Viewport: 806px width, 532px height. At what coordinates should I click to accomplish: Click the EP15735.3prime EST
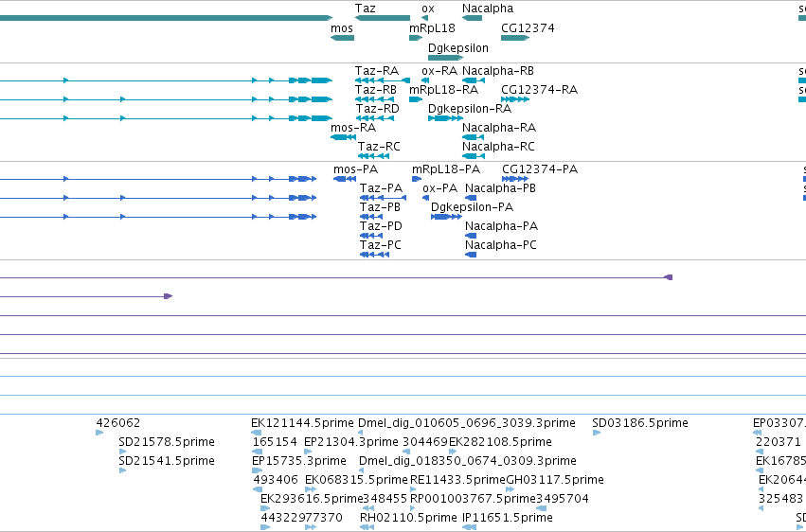point(299,461)
